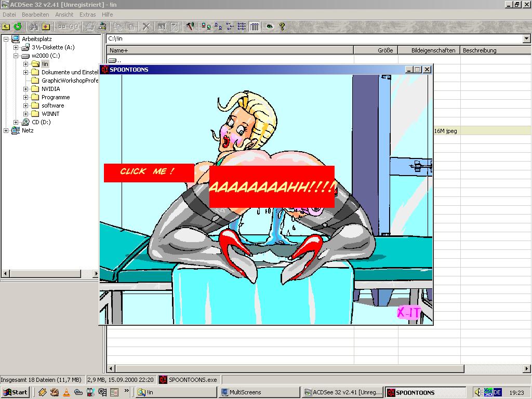Switch to large icons view

point(206,26)
